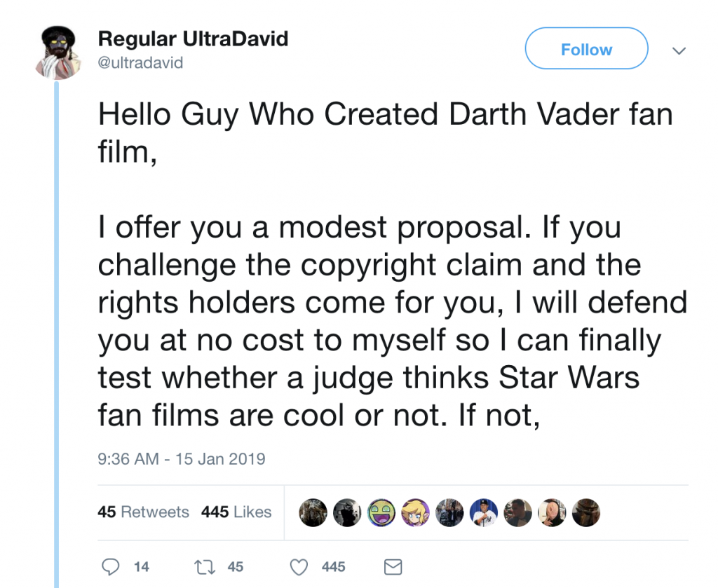Open the tweet options chevron menu
The image size is (718, 588).
(x=678, y=50)
